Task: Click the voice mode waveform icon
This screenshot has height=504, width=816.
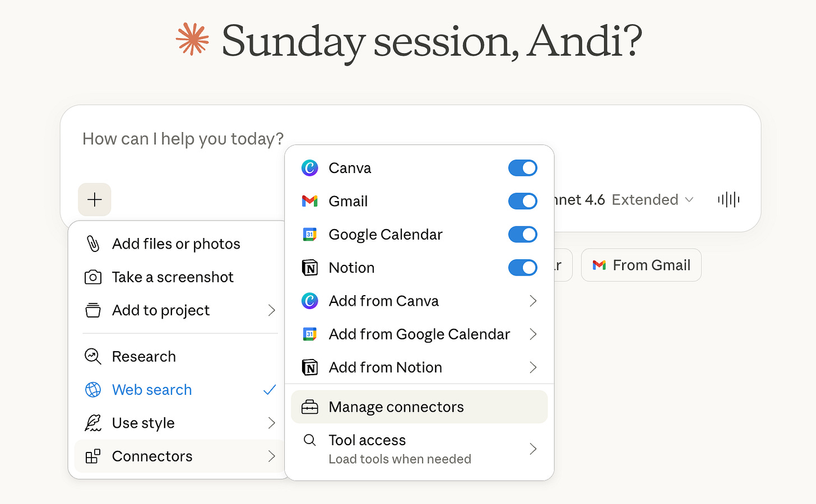Action: (729, 199)
